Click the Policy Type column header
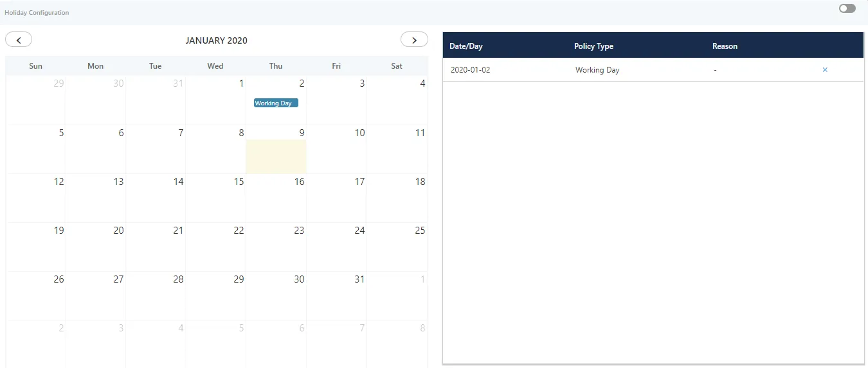The image size is (868, 368). pyautogui.click(x=593, y=46)
